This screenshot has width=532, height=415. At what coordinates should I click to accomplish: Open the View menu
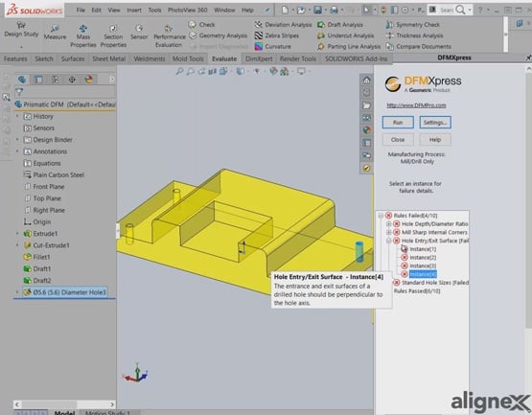(x=114, y=11)
